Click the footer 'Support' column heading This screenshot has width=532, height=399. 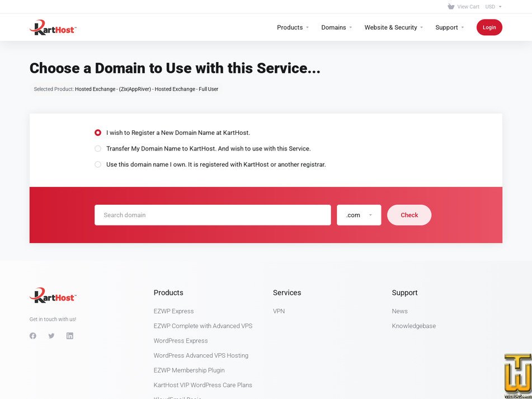click(405, 293)
